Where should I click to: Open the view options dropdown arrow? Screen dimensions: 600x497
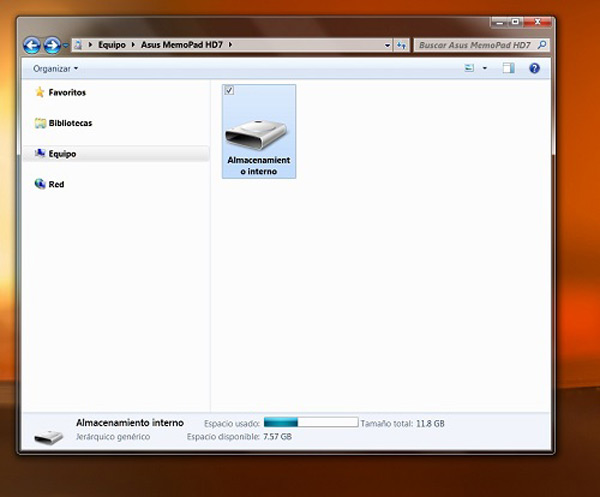485,68
